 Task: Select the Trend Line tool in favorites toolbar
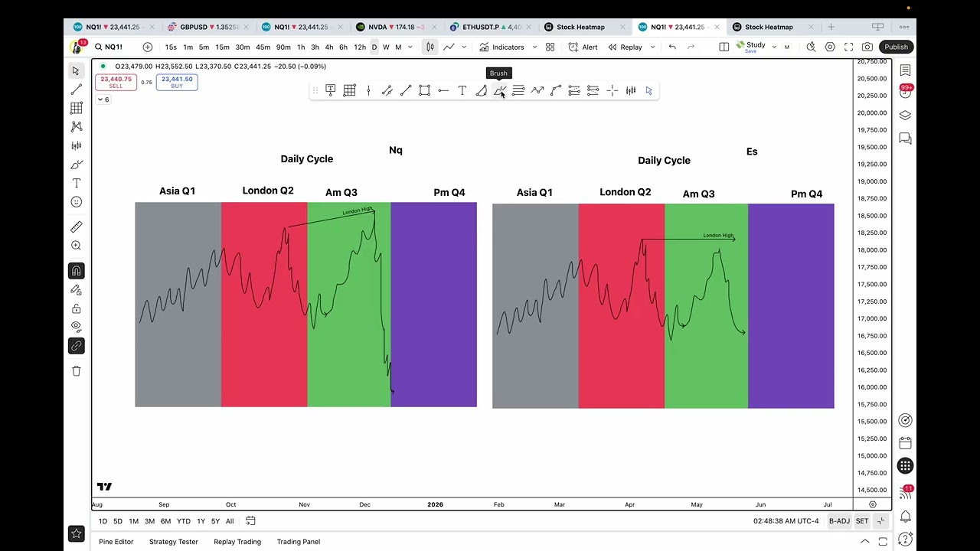coord(406,90)
